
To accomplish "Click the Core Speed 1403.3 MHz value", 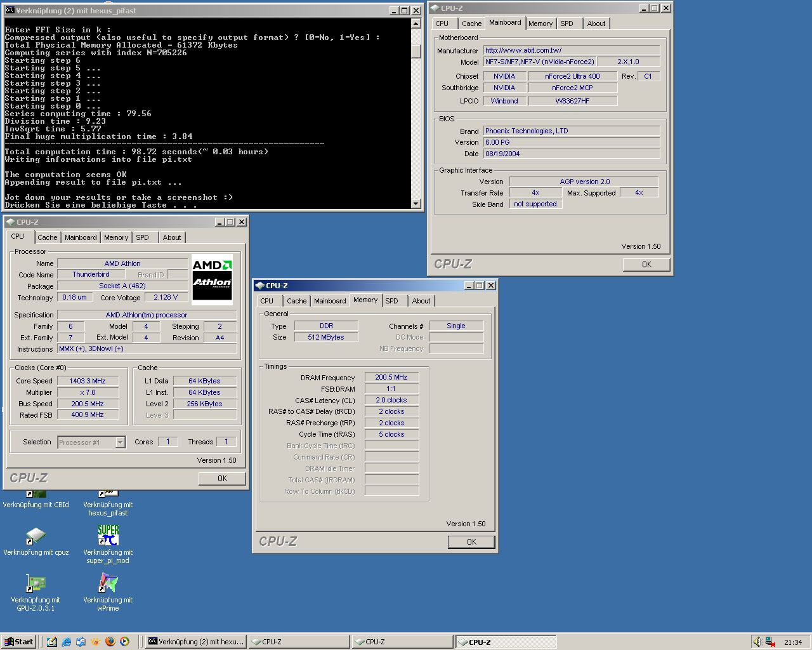I will click(x=88, y=381).
